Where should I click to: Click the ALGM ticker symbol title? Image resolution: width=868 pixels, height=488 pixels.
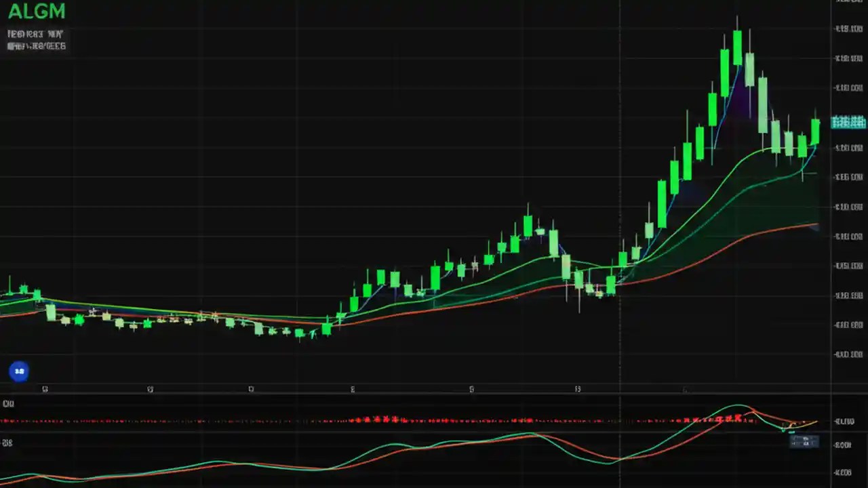pyautogui.click(x=37, y=11)
